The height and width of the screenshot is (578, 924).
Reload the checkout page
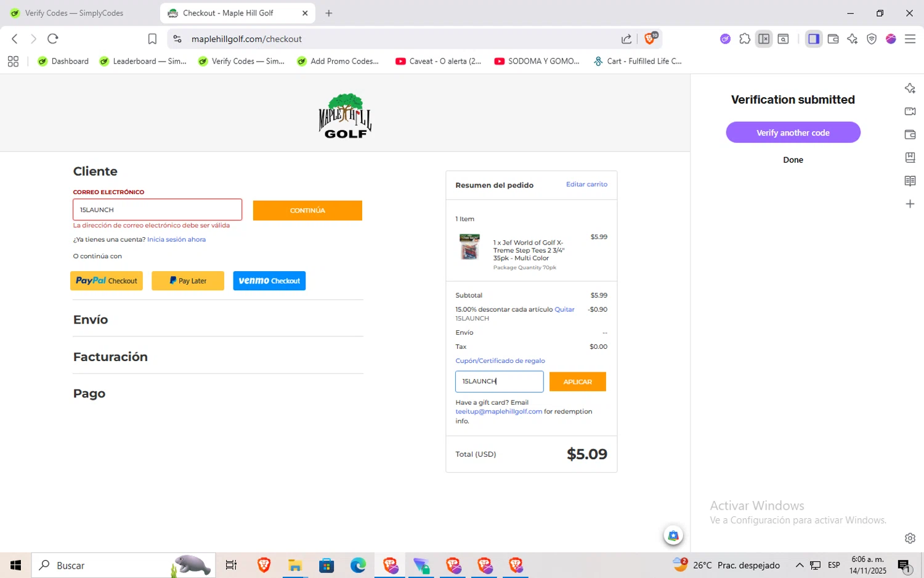click(x=53, y=39)
